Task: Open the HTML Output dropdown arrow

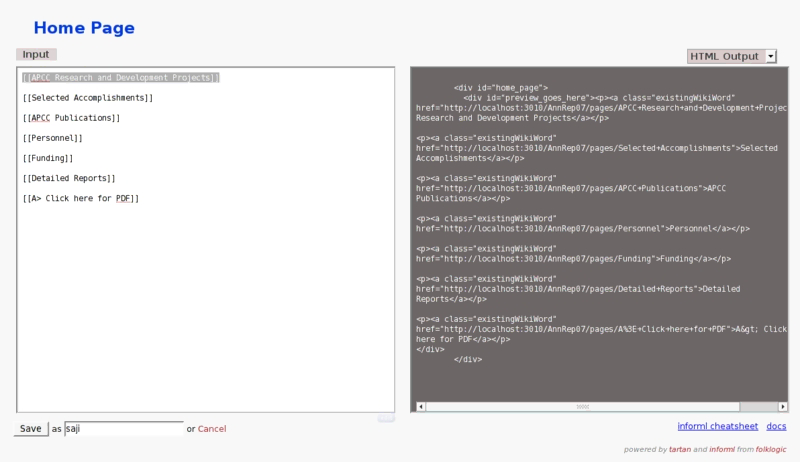Action: pos(771,56)
